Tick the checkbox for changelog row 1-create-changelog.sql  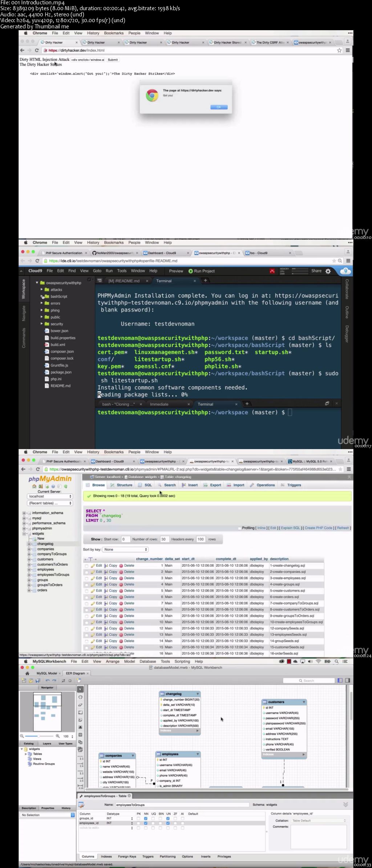[86, 566]
